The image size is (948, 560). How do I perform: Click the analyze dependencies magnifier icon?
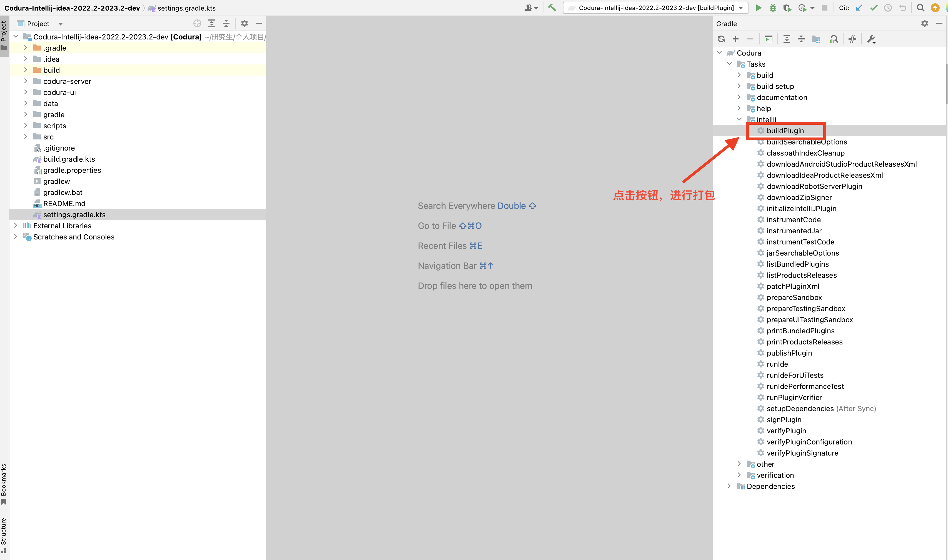coord(834,39)
